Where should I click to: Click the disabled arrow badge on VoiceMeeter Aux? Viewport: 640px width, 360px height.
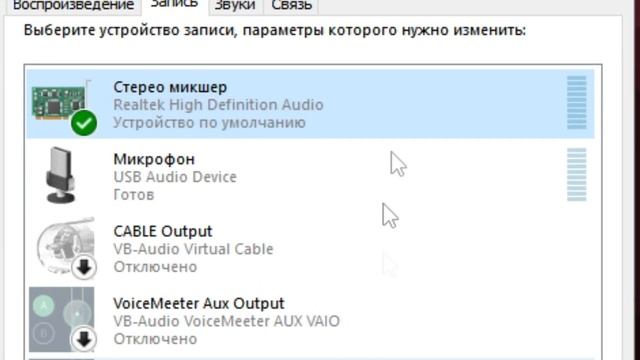click(84, 340)
